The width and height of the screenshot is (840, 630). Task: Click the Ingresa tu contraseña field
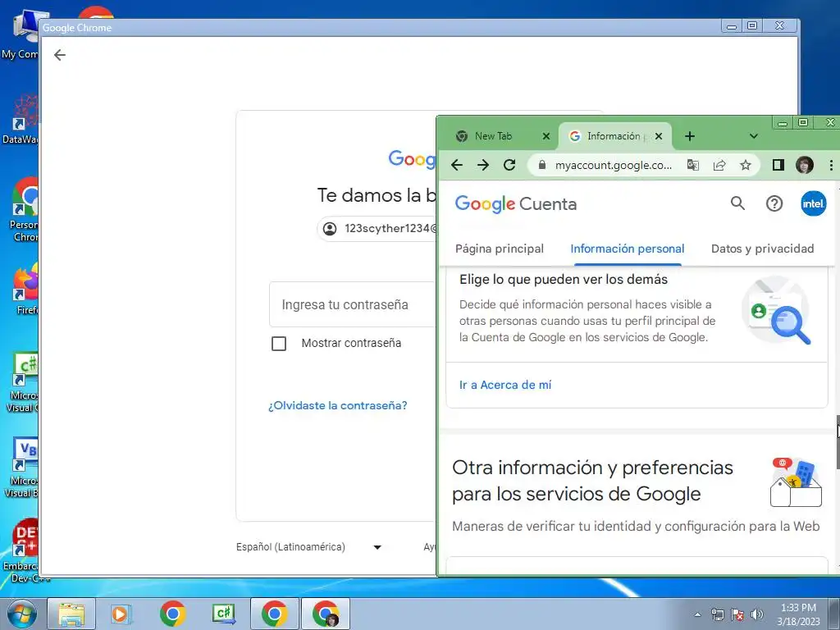[x=353, y=304]
